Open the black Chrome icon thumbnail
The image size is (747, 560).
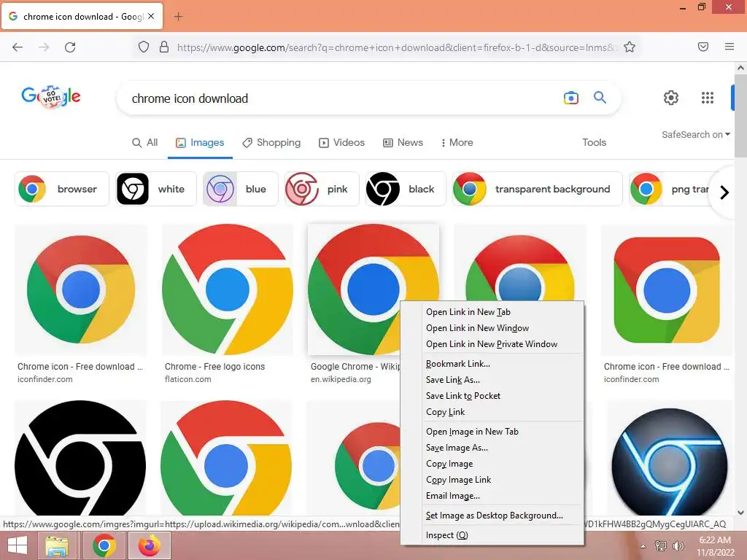80,458
